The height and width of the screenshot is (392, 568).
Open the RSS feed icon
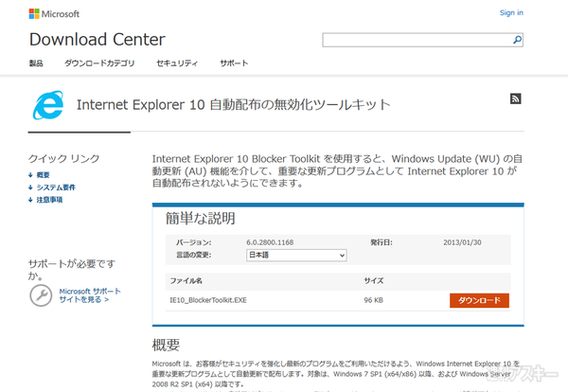point(516,98)
